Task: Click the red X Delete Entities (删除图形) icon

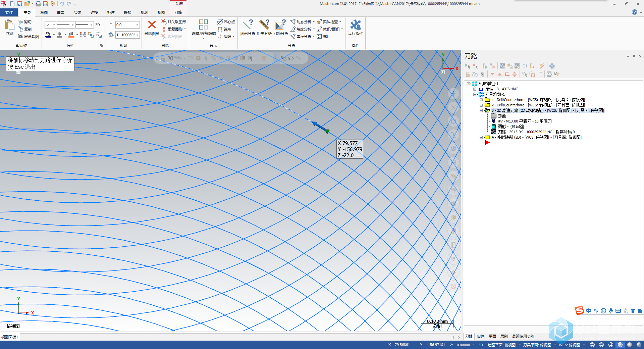Action: [152, 24]
